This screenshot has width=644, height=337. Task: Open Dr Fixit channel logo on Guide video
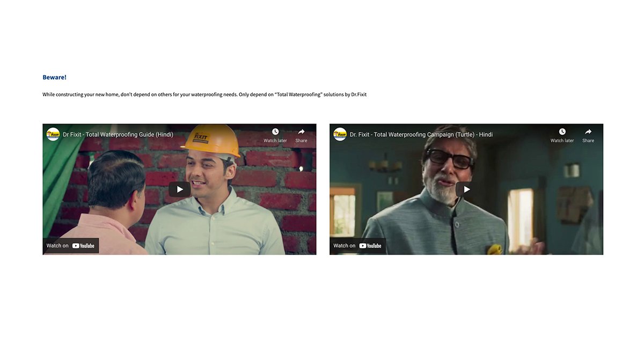(53, 134)
